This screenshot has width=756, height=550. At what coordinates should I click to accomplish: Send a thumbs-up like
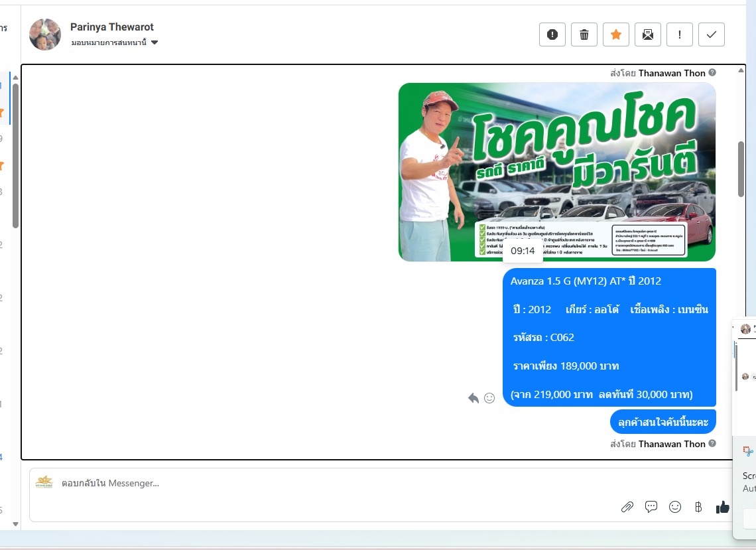tap(722, 507)
